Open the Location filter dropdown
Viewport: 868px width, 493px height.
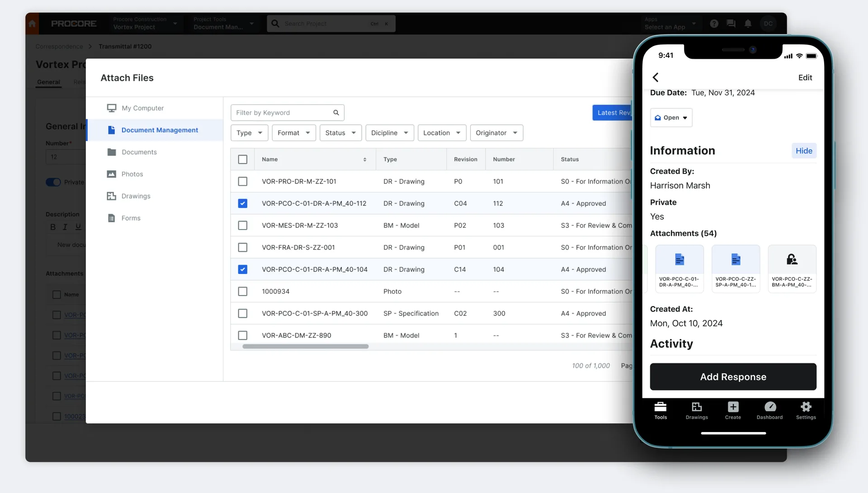[x=442, y=133]
